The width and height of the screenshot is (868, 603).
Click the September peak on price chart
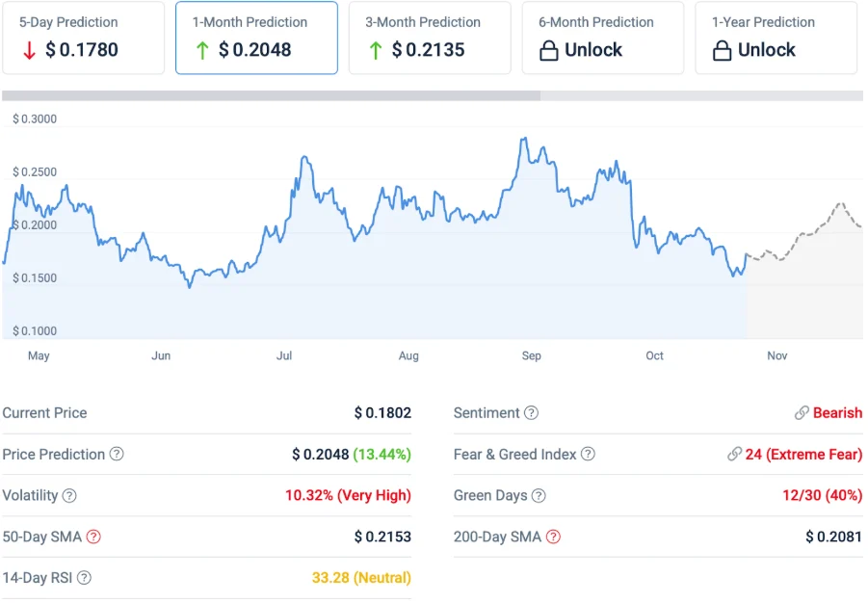(523, 140)
